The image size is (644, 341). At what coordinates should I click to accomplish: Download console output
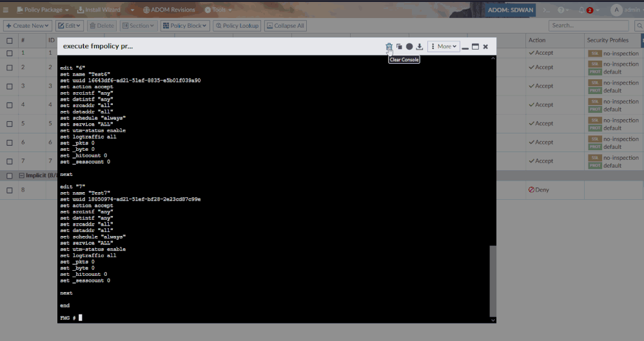419,46
